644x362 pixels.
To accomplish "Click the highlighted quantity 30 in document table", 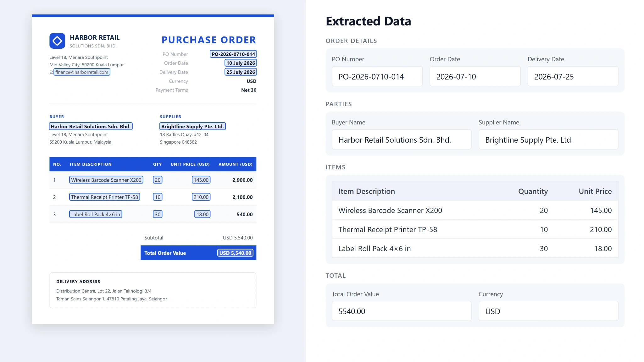I will (x=158, y=214).
